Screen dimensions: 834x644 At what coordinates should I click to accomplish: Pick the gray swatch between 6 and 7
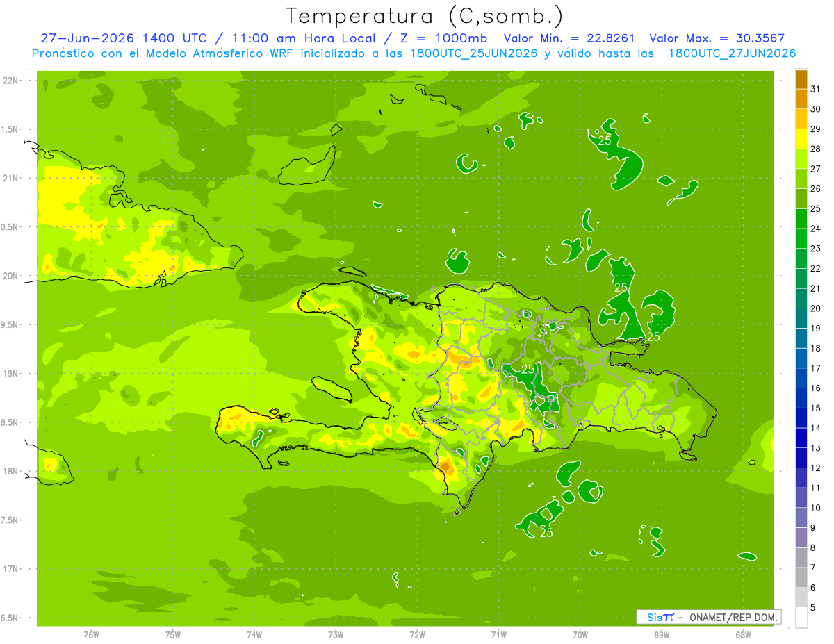coord(801,578)
